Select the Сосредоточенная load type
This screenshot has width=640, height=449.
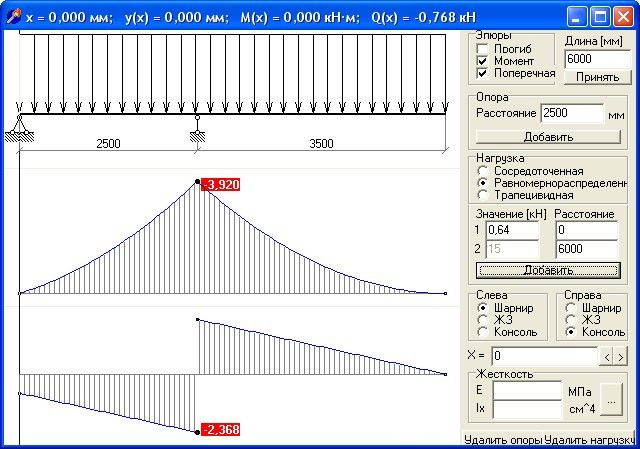click(x=484, y=172)
